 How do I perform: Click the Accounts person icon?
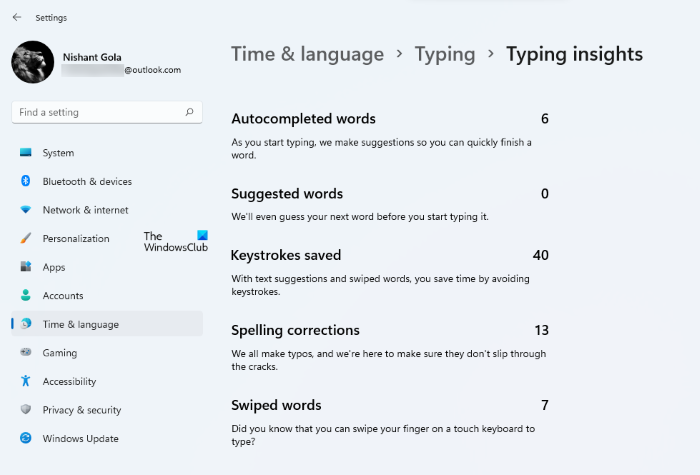pyautogui.click(x=26, y=295)
